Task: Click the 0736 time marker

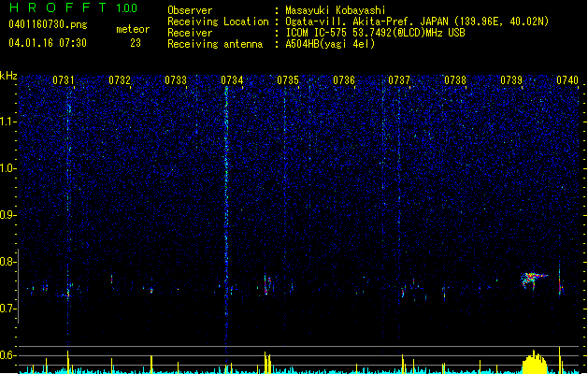Action: (x=344, y=79)
